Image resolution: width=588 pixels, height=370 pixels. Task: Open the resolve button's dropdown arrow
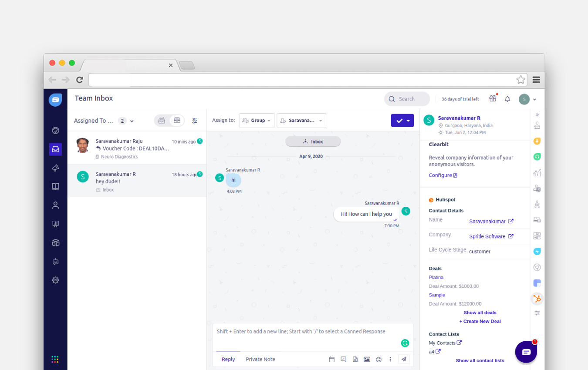pyautogui.click(x=408, y=120)
